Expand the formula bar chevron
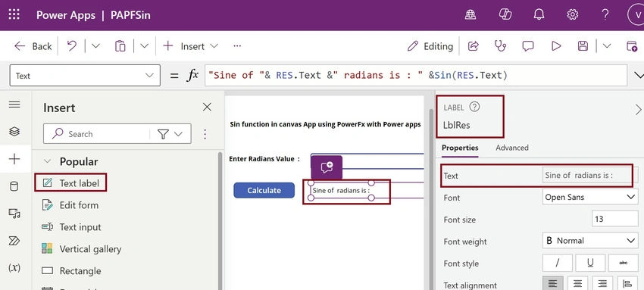 [638, 75]
